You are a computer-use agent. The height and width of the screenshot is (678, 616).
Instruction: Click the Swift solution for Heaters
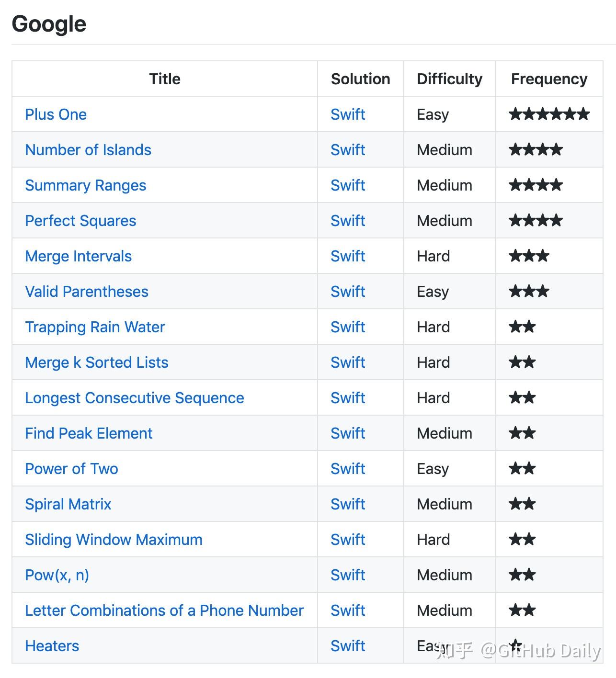coord(348,646)
